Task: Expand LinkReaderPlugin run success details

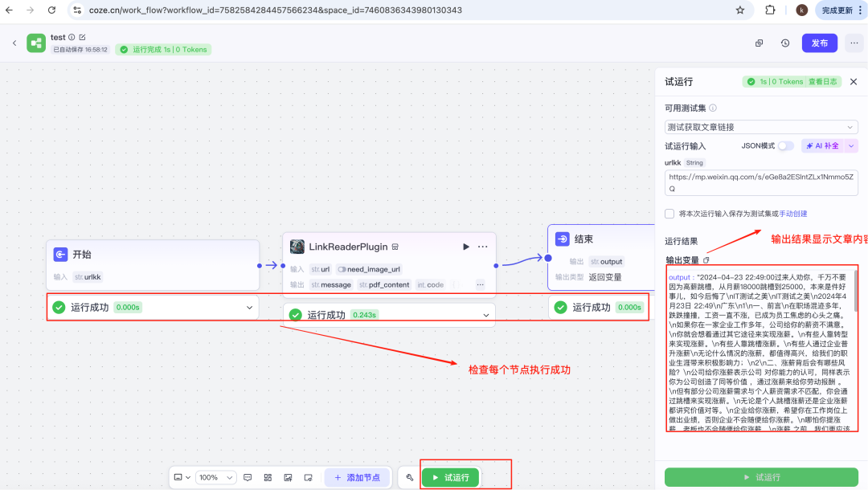Action: (x=486, y=315)
